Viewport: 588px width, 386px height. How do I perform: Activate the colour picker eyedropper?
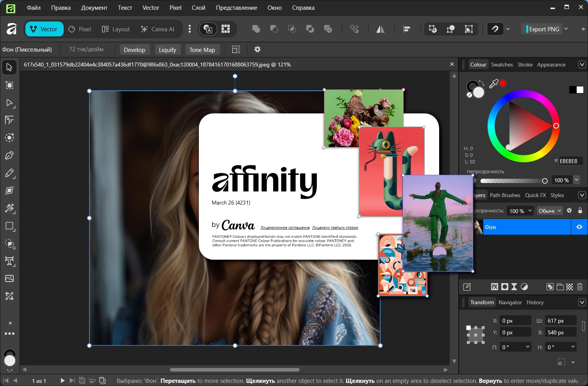493,84
